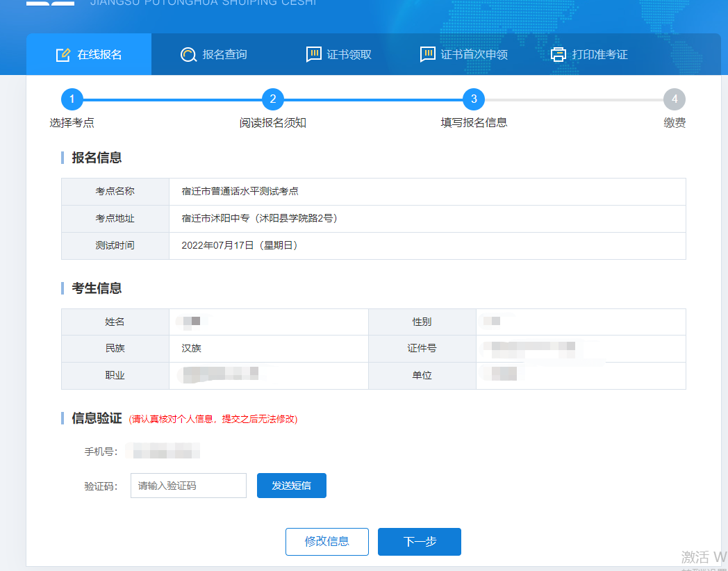Click the 2022年07月17日 test time cell
The height and width of the screenshot is (571, 728).
click(240, 245)
